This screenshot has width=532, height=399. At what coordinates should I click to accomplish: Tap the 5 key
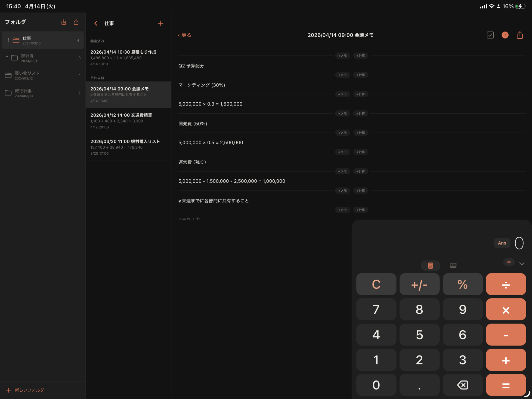pyautogui.click(x=419, y=335)
